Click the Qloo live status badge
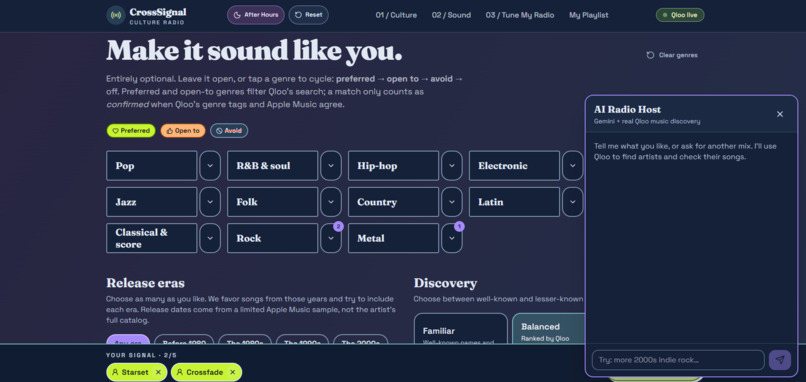The height and width of the screenshot is (382, 806). tap(680, 15)
